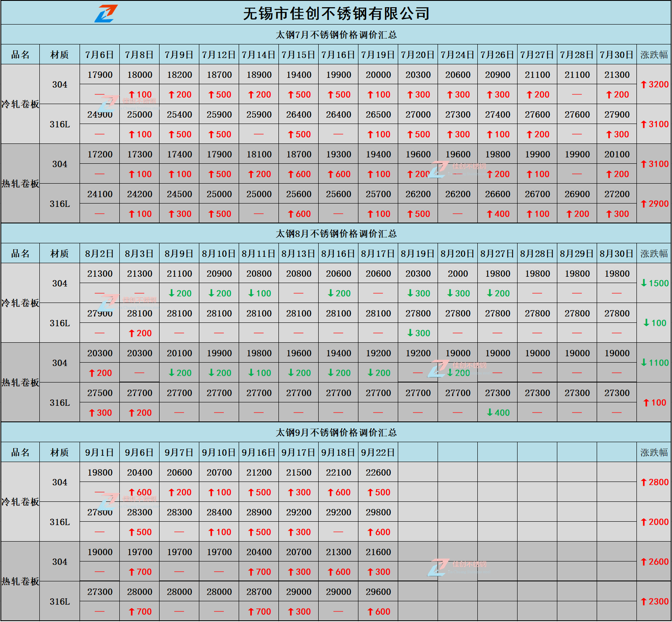Click the 8月2日 date header
The height and width of the screenshot is (622, 672).
point(100,253)
